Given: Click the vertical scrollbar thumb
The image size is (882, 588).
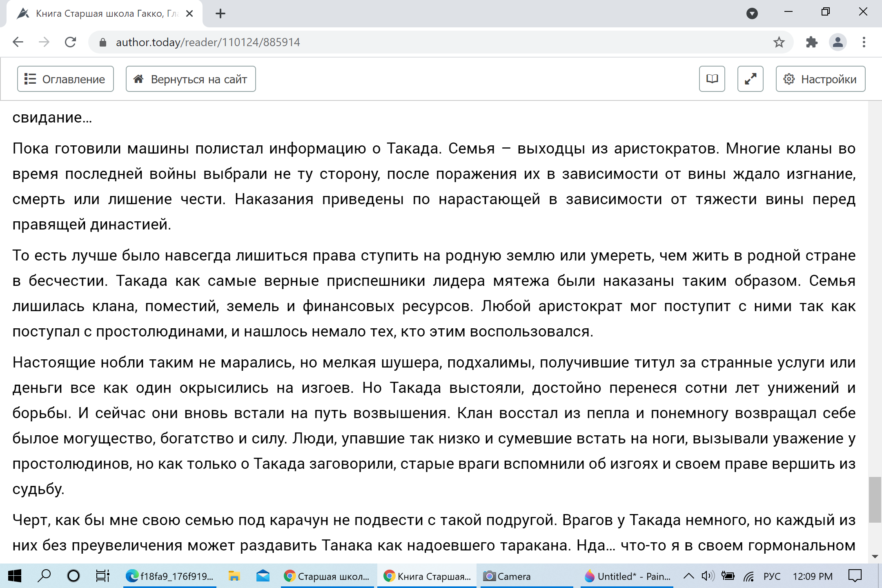Looking at the screenshot, I should point(874,499).
